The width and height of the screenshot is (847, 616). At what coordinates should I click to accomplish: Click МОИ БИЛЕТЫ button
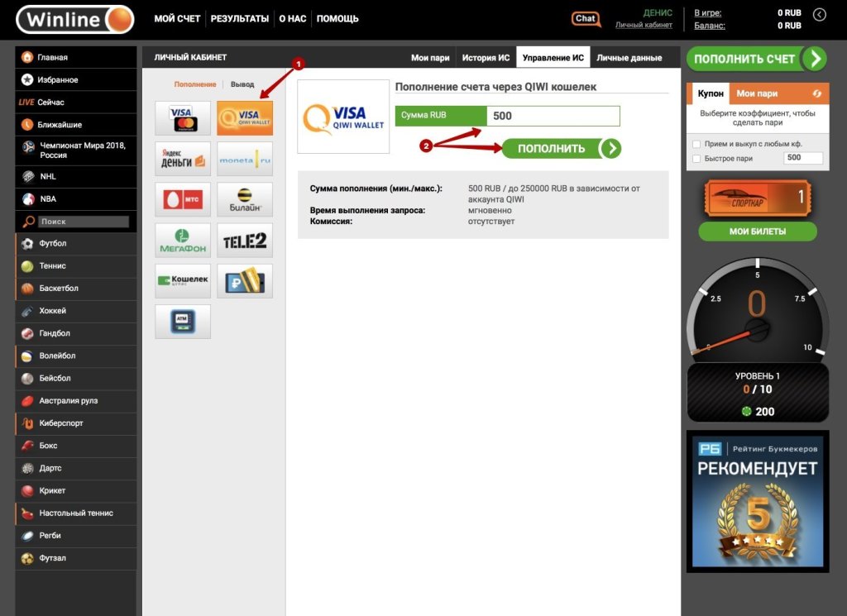pyautogui.click(x=758, y=232)
